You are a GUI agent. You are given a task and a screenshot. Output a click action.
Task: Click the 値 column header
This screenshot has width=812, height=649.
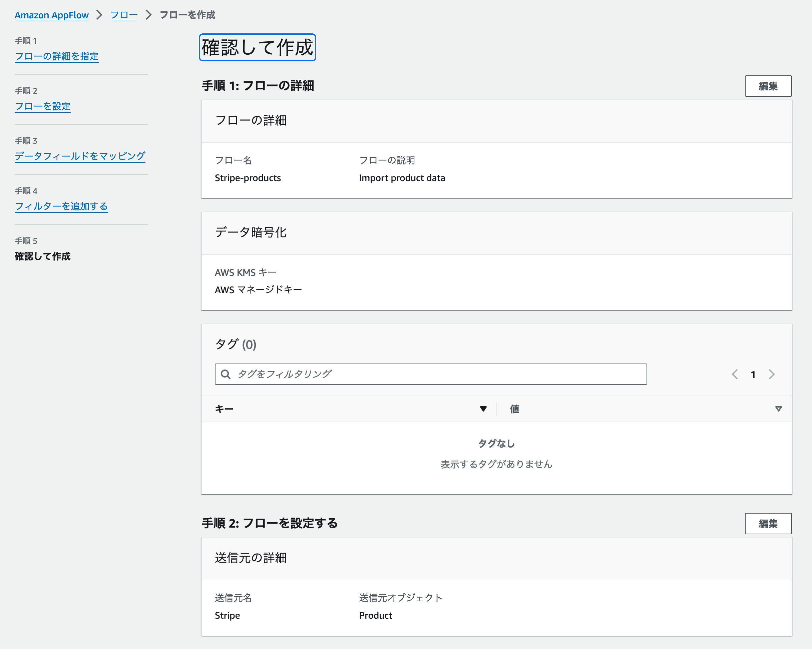click(x=514, y=409)
